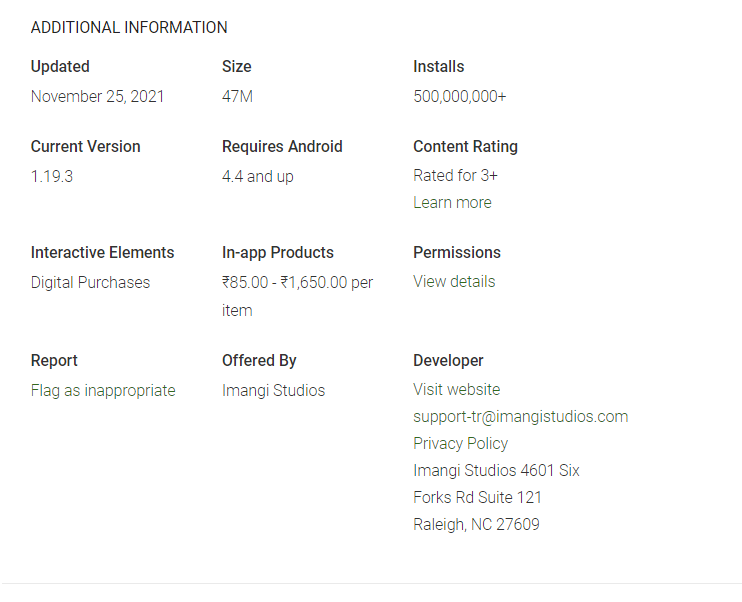This screenshot has width=742, height=602.
Task: Click the Developer section label
Action: click(x=448, y=360)
